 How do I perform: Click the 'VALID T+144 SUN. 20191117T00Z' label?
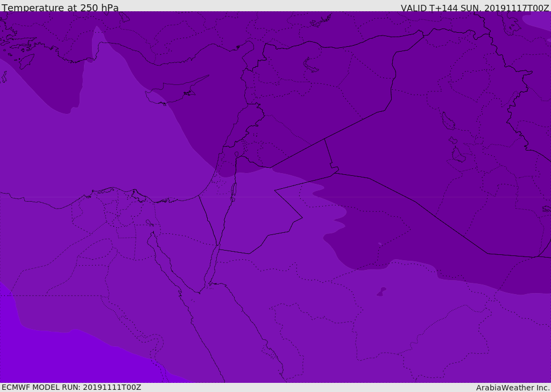point(475,8)
